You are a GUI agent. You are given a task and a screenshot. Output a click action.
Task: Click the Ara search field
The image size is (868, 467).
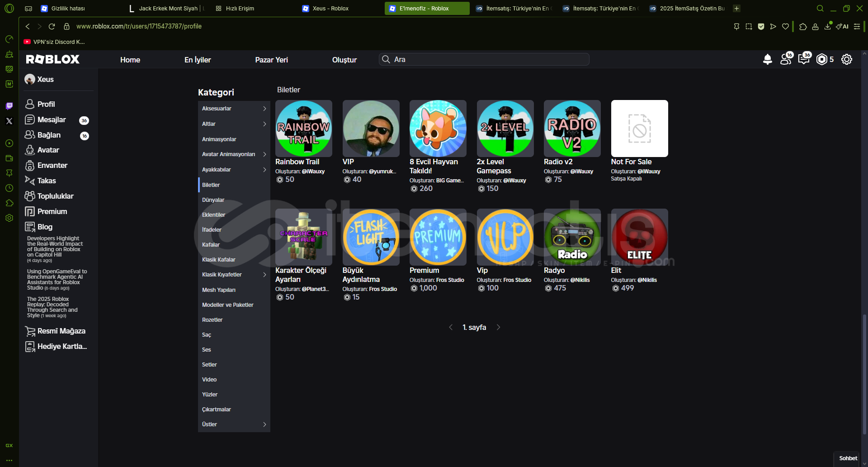[484, 59]
